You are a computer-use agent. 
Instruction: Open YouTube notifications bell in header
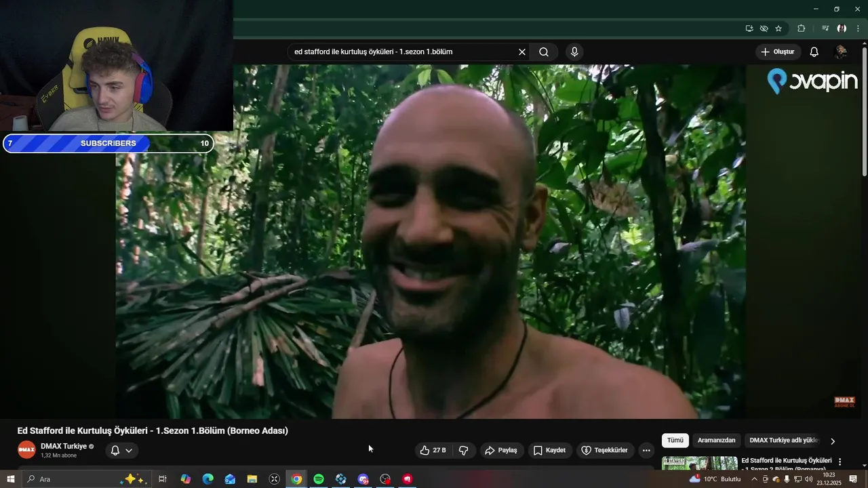click(814, 52)
